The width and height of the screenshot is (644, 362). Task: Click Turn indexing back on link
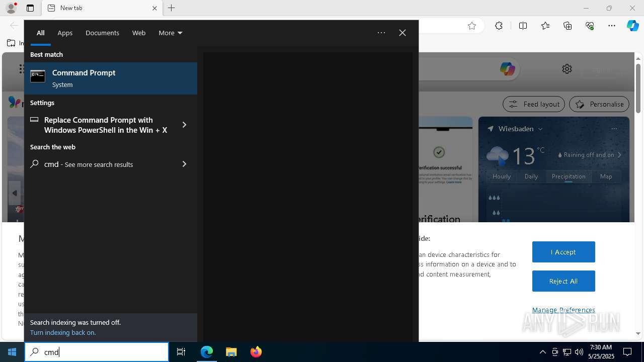click(x=63, y=332)
